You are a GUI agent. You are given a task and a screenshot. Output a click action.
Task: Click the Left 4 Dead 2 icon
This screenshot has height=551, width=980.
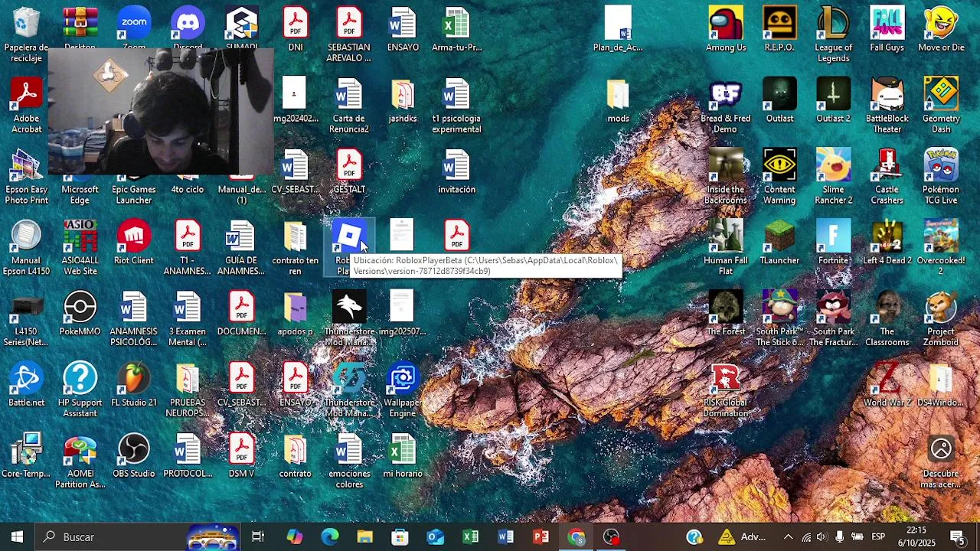pos(887,243)
